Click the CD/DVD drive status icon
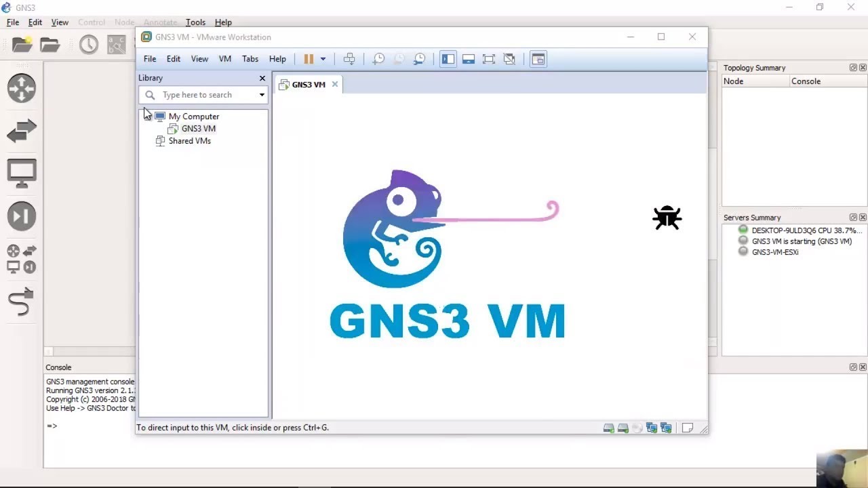The height and width of the screenshot is (488, 868). (x=637, y=428)
